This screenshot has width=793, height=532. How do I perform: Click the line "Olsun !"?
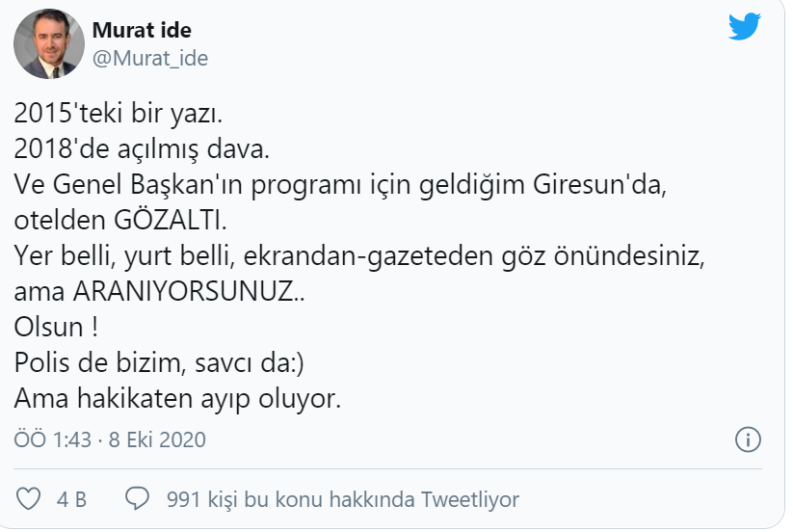pos(56,328)
